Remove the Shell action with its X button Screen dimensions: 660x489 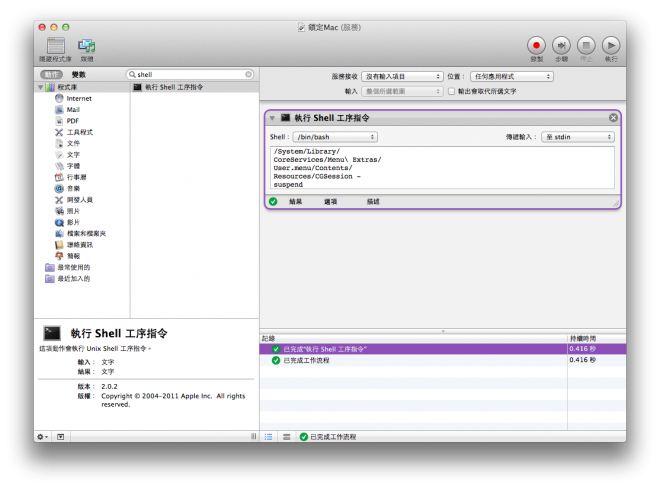(x=613, y=118)
